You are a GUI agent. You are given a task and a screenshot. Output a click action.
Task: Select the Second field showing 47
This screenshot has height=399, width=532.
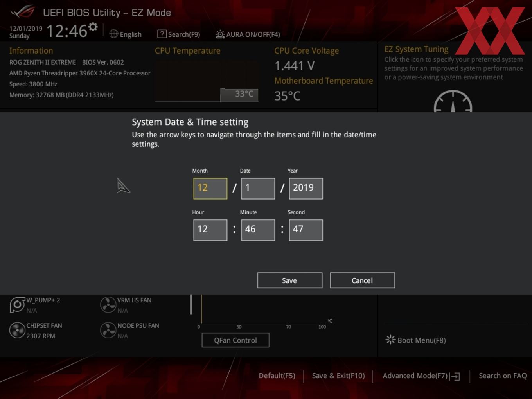(x=306, y=230)
